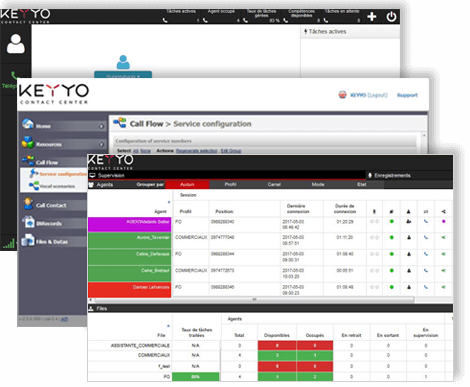470x387 pixels.
Task: Click the share column header icon in the agents table
Action: click(443, 211)
